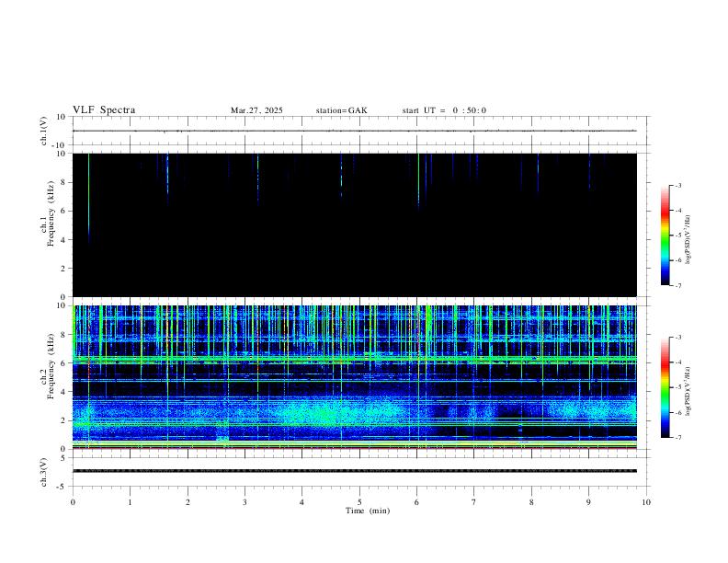Click the 8 kHz tick label on ch.2 axis
Screen dimensions: 728x563
63,335
